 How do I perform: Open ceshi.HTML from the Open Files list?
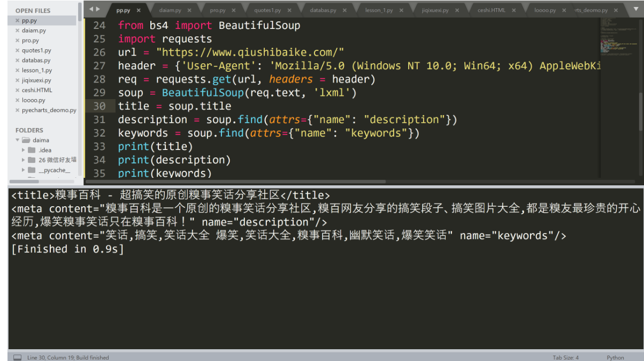pyautogui.click(x=37, y=90)
